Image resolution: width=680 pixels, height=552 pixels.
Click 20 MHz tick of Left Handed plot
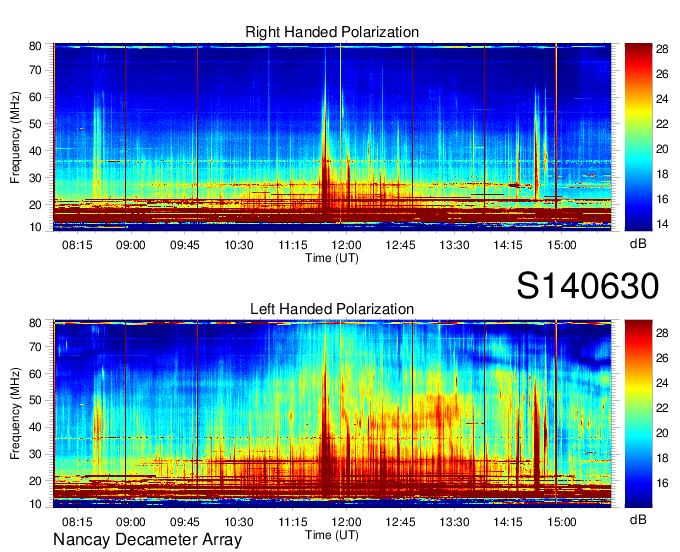[35, 481]
